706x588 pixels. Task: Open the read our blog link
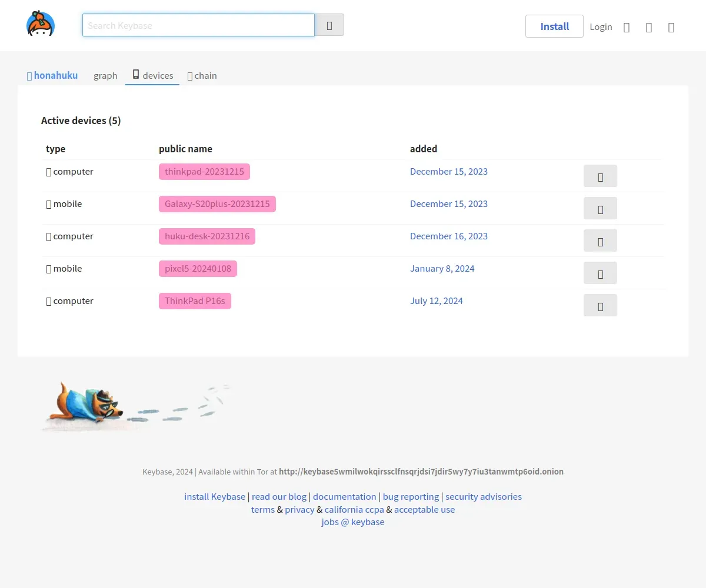279,496
